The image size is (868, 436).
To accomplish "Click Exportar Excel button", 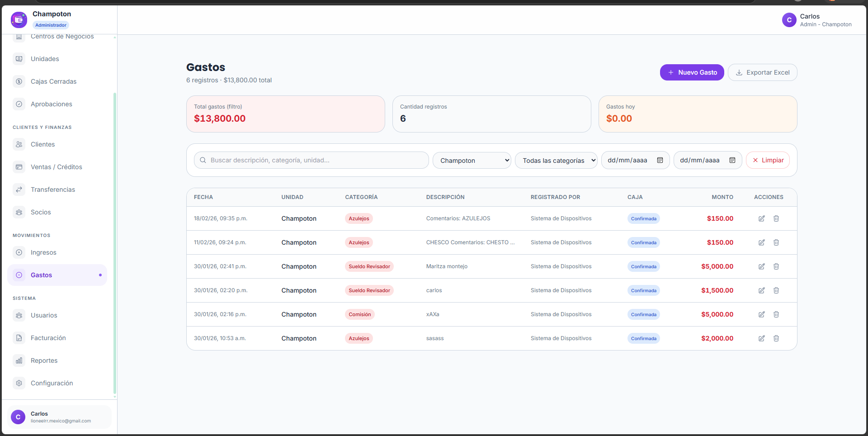I will (x=762, y=72).
